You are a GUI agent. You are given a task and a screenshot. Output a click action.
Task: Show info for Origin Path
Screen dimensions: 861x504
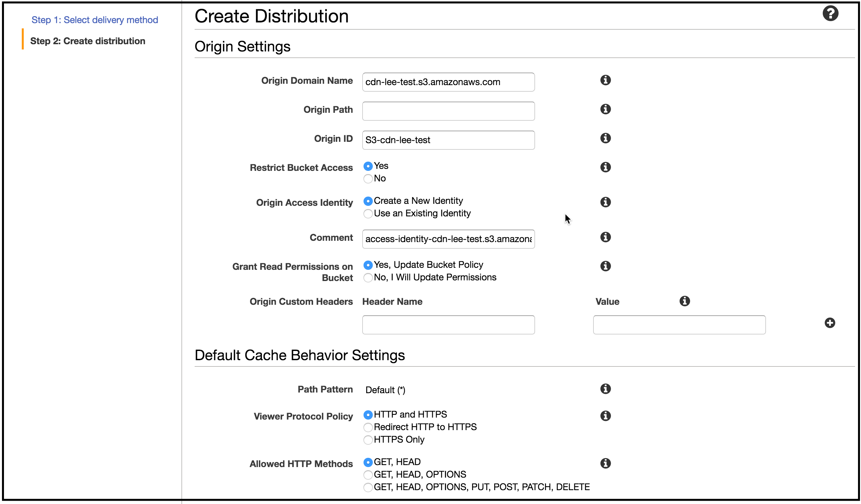tap(605, 109)
